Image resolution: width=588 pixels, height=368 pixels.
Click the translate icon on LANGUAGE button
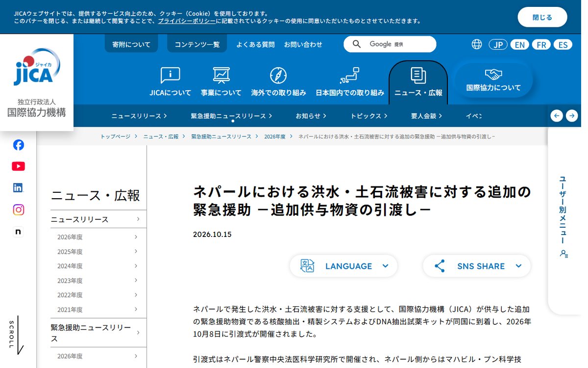(307, 266)
